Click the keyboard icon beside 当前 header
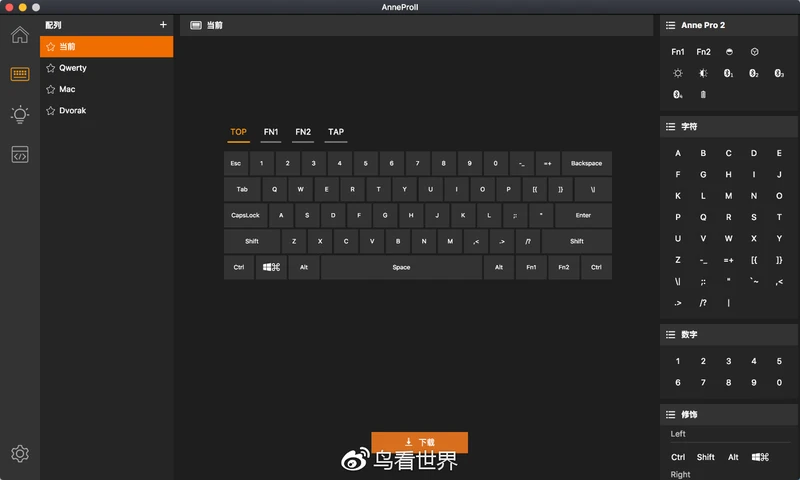The width and height of the screenshot is (800, 480). (196, 25)
